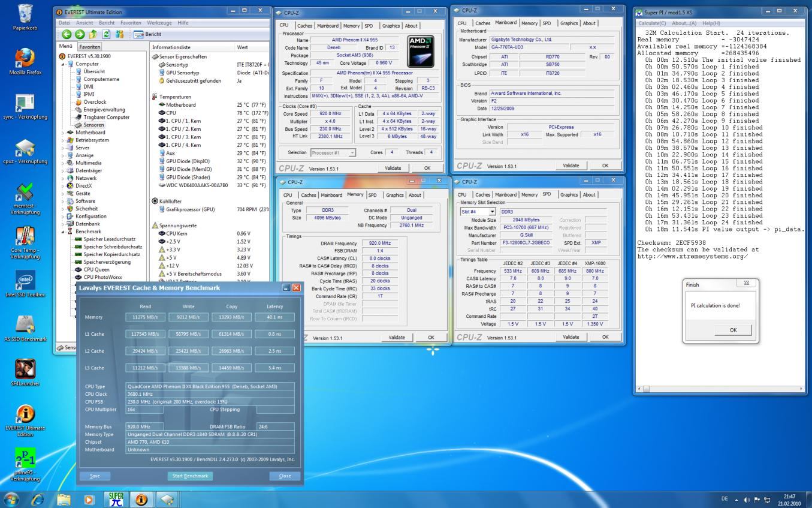The height and width of the screenshot is (508, 812).
Task: Open Internet Explorer from the taskbar
Action: pyautogui.click(x=37, y=498)
